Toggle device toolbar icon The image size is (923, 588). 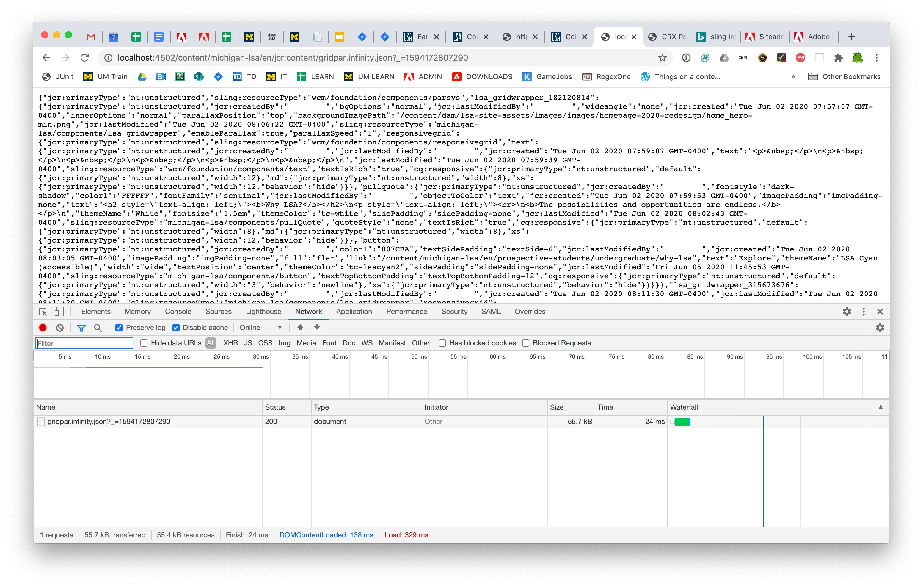(x=59, y=312)
